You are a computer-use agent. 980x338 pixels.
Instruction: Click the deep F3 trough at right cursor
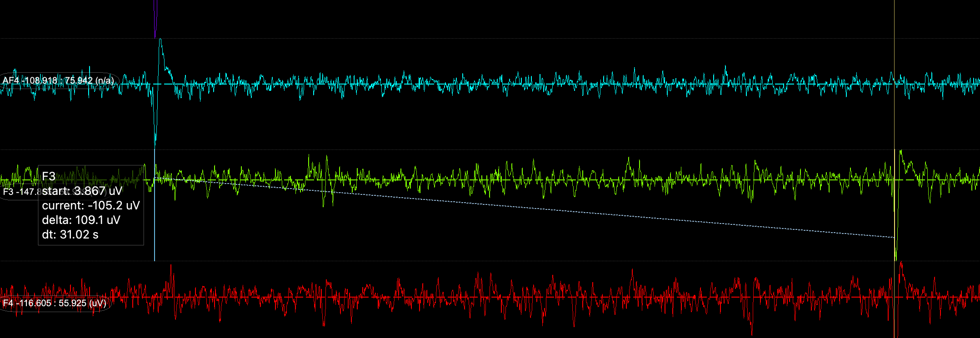pos(895,257)
